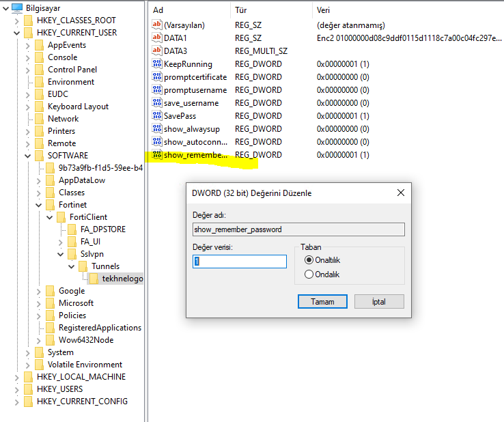
Task: Click the DATA3 multi-string value icon
Action: coord(157,51)
